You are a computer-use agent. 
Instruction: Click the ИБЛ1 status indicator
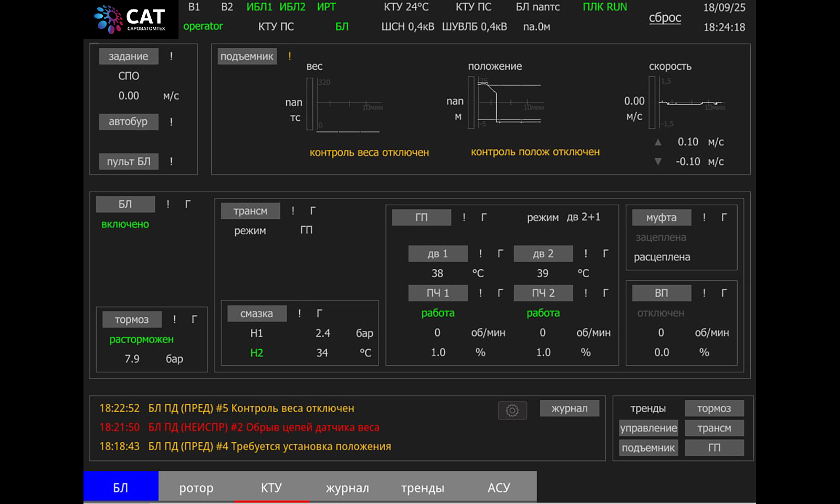pos(259,7)
